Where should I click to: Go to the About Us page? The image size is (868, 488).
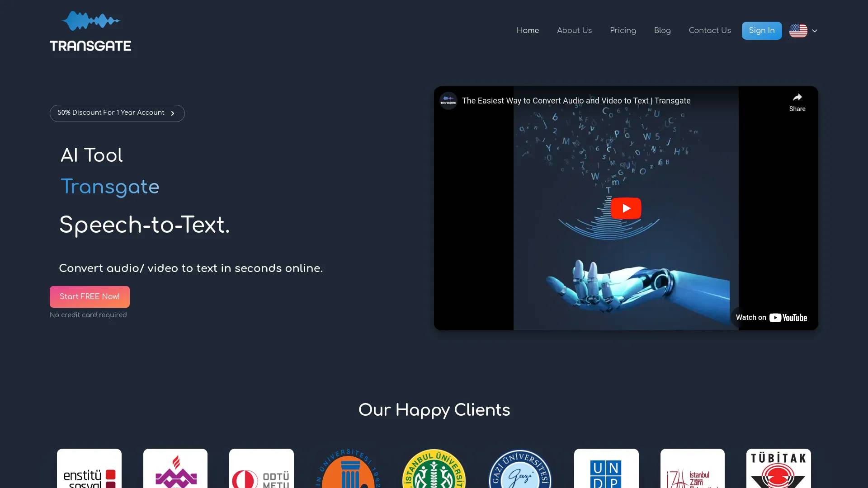click(x=574, y=30)
